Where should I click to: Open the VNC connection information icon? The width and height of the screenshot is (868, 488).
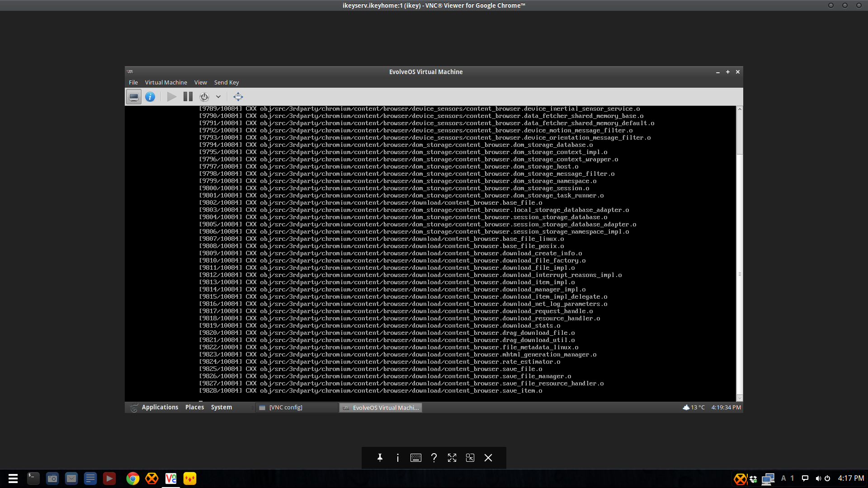[398, 458]
